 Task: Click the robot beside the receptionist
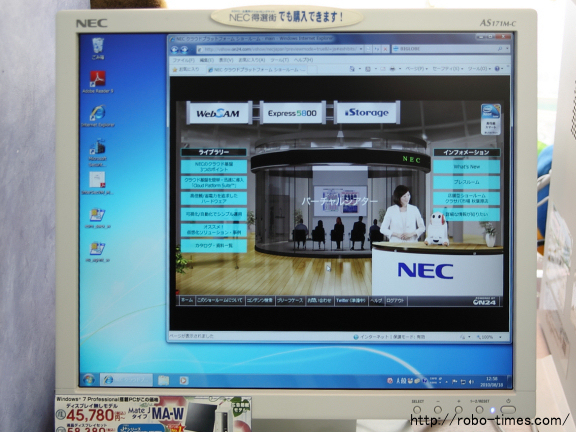coord(437,228)
